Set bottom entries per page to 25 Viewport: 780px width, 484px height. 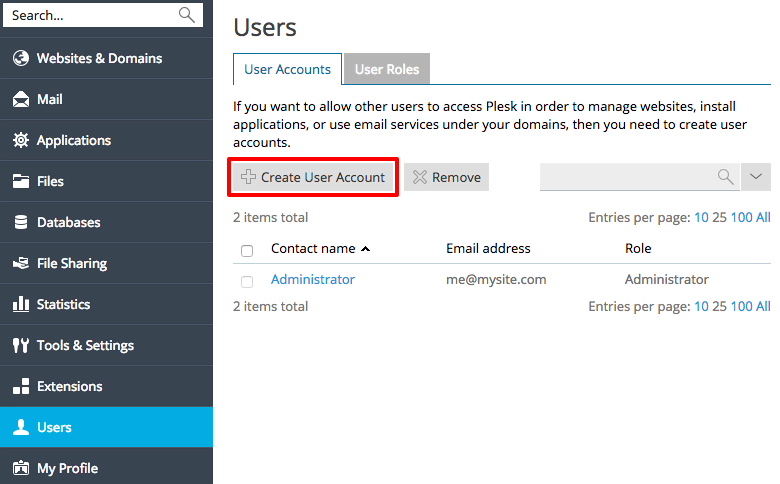pos(719,306)
